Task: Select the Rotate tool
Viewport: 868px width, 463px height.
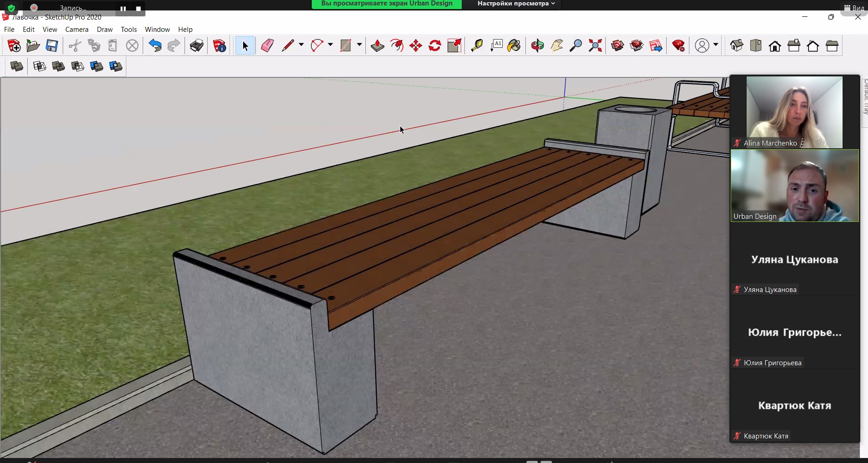Action: [435, 45]
